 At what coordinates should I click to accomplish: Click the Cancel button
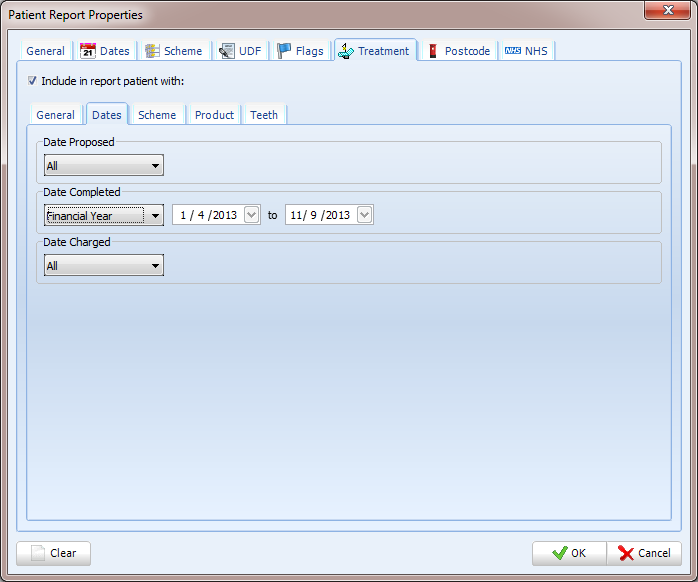(644, 554)
